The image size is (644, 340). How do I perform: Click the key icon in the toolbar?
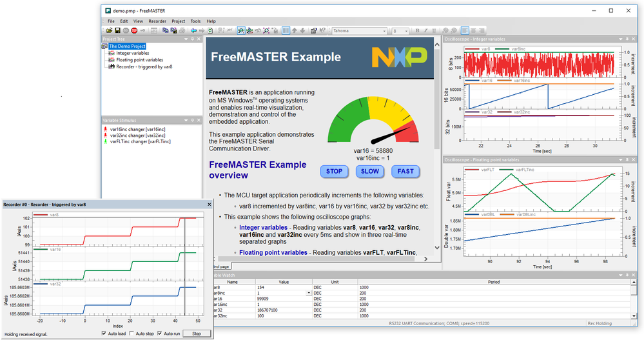click(x=142, y=30)
